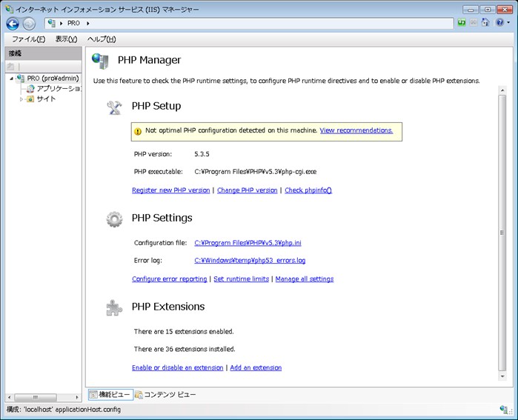Click the connect icon in 接続 toolbar
This screenshot has width=518, height=420.
point(10,67)
